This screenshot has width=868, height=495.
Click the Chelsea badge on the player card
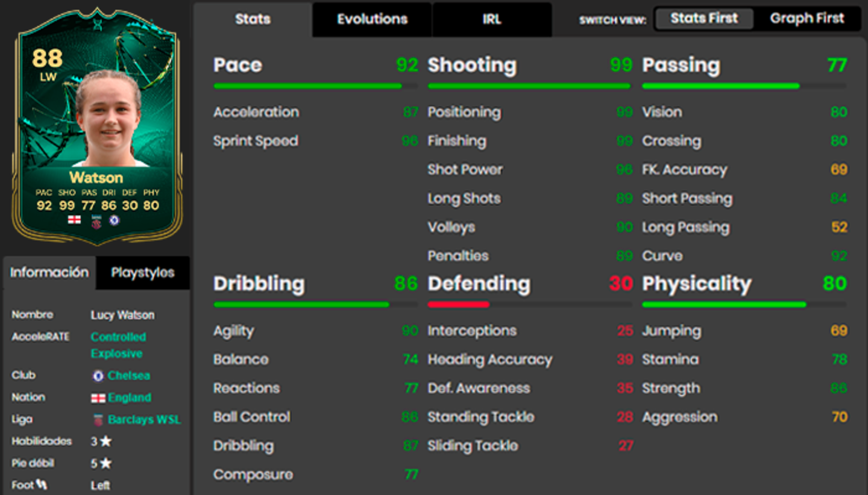tap(115, 220)
